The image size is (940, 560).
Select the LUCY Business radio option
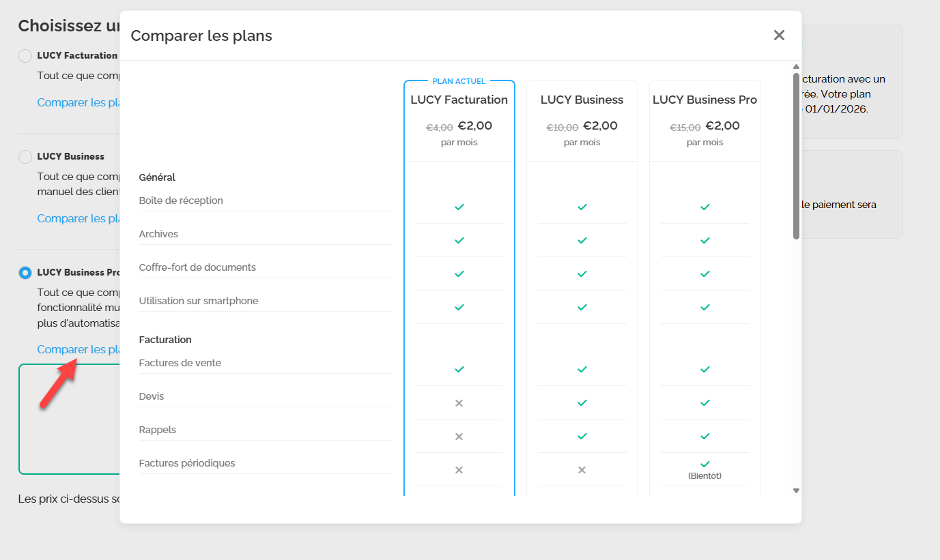point(25,157)
